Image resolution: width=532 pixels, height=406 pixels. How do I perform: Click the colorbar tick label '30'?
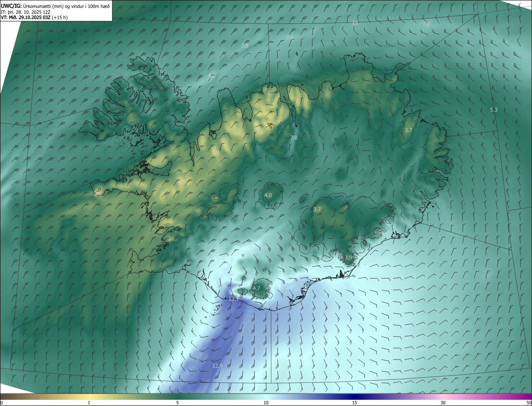pos(443,403)
